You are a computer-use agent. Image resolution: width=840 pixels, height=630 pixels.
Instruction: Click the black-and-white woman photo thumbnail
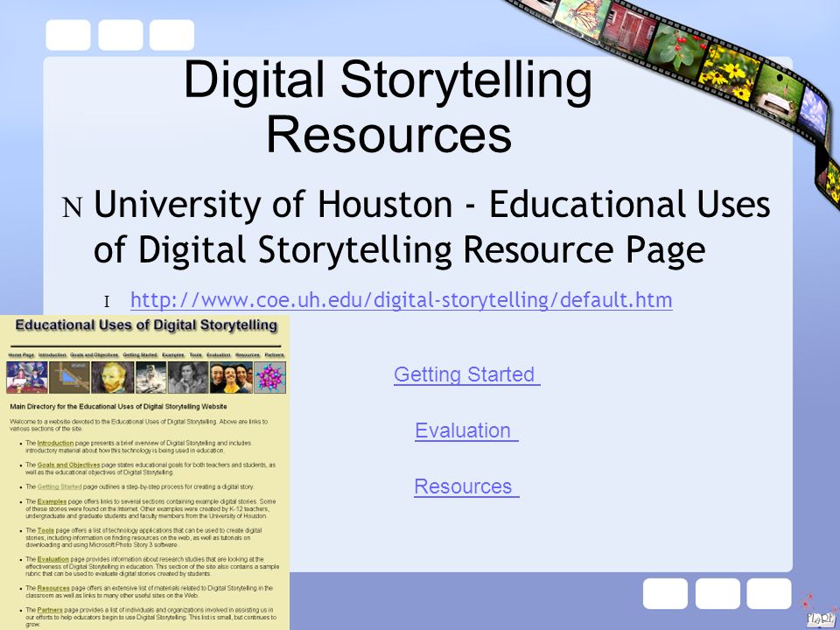pyautogui.click(x=188, y=377)
